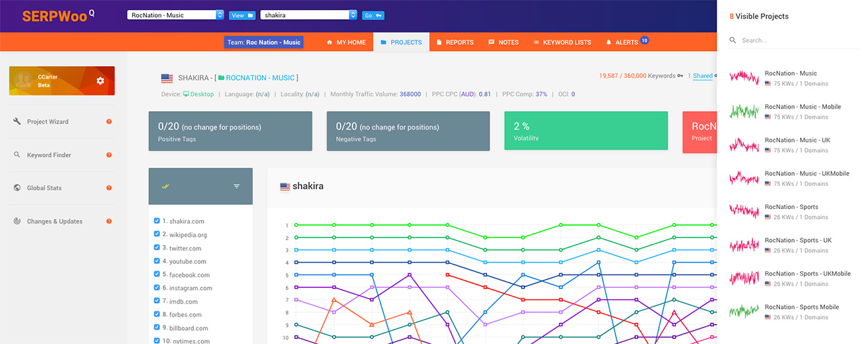Click the Global Stats globe icon
868x344 pixels.
coord(17,188)
